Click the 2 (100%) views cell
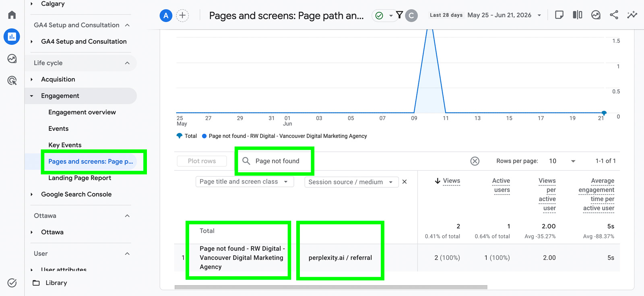The image size is (644, 296). coord(447,258)
